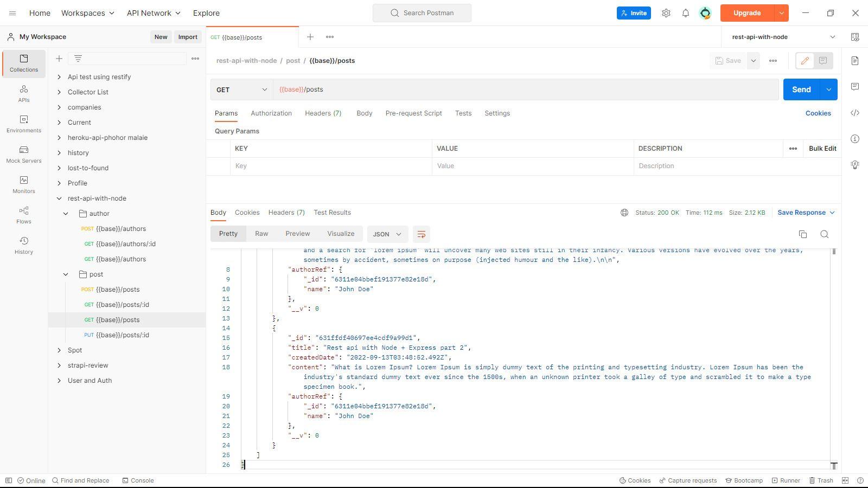Open the rest-api-with-node environment selector

pos(783,37)
